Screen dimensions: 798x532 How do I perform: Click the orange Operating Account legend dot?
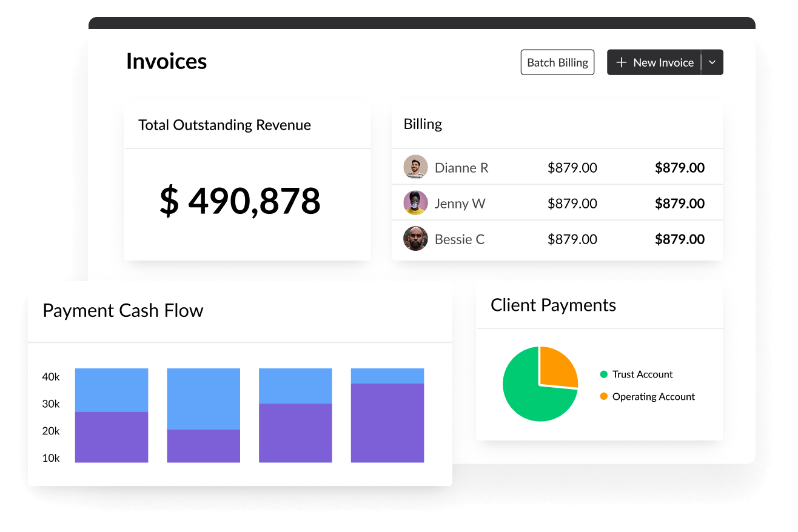[603, 396]
